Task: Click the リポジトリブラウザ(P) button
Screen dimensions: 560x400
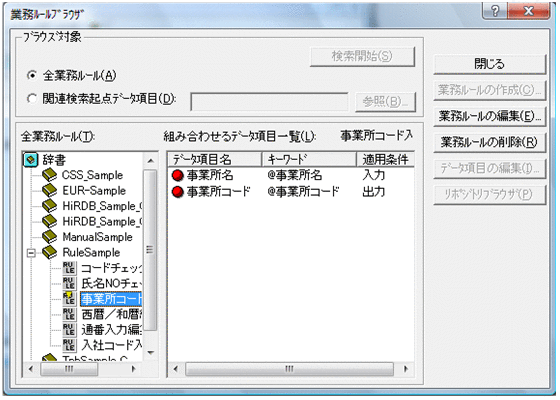Action: coord(490,194)
